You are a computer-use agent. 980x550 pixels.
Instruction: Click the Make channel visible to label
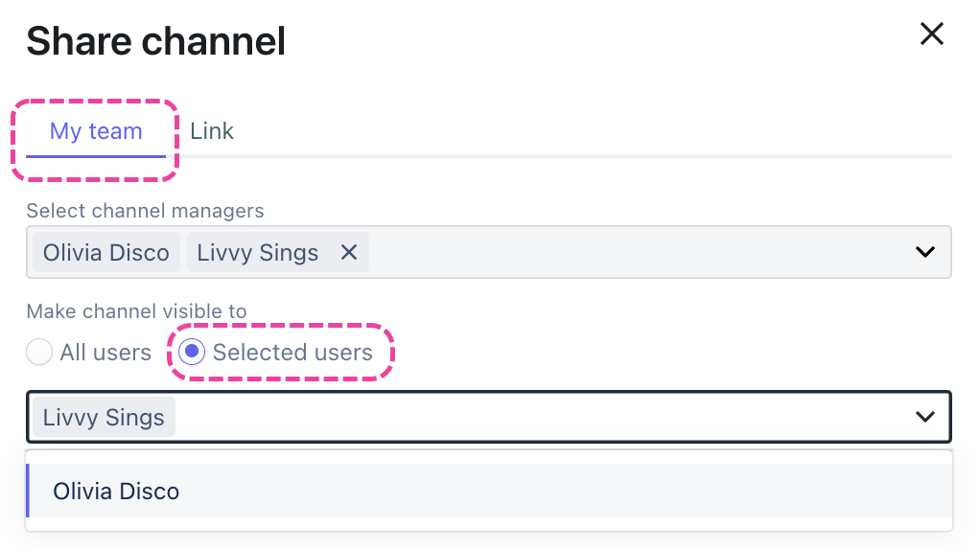coord(136,311)
